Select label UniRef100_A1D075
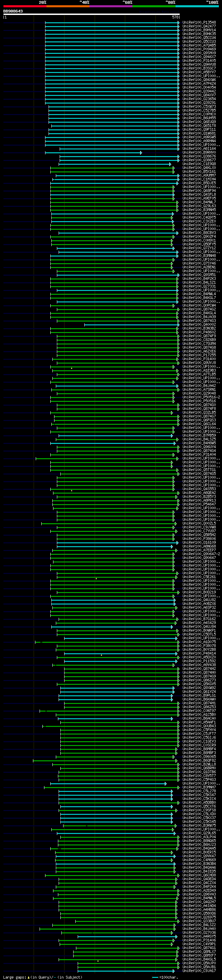 pyautogui.click(x=199, y=642)
